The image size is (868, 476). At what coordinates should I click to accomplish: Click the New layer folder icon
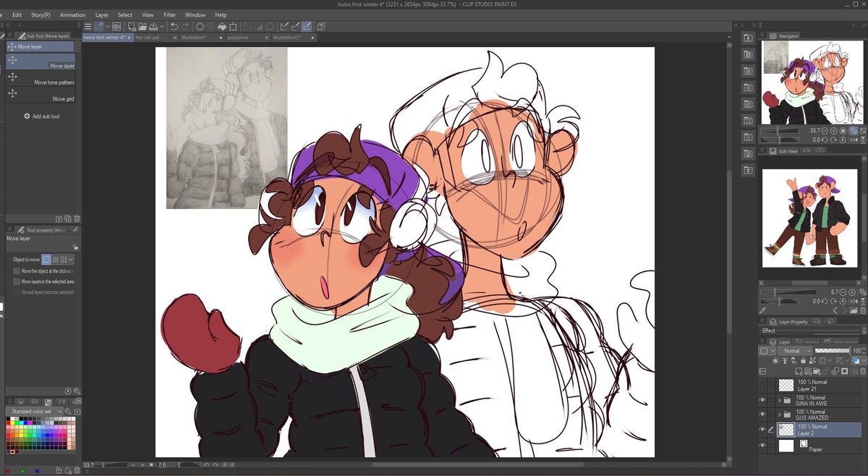point(817,371)
